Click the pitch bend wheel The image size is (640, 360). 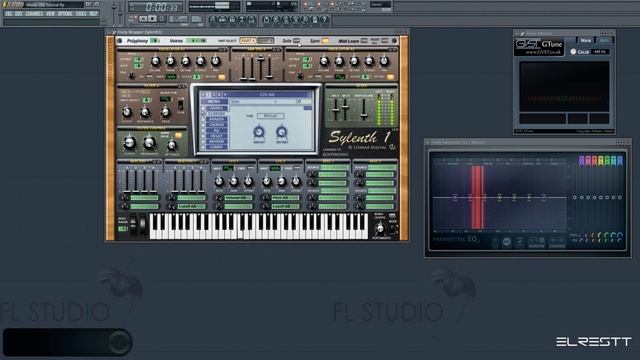coord(133,224)
